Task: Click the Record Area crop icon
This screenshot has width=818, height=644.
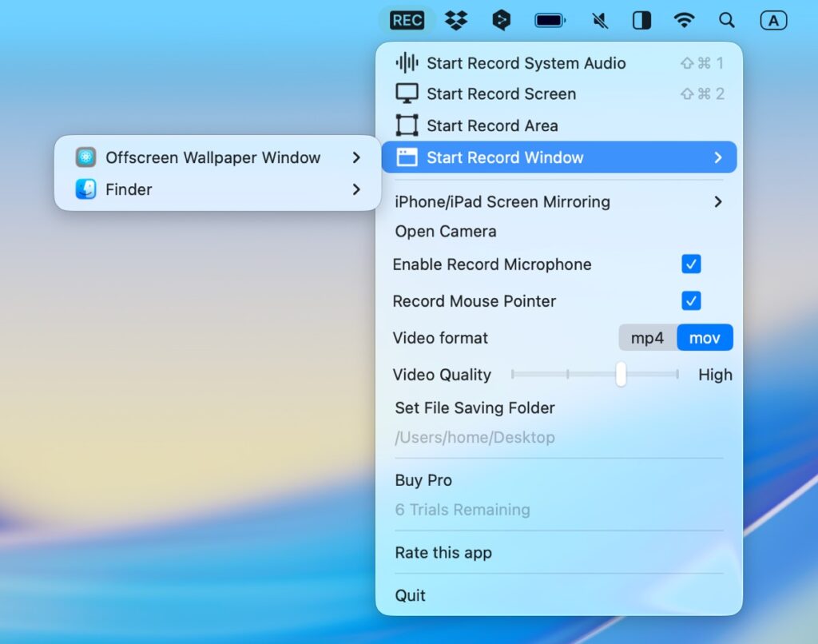Action: (407, 125)
